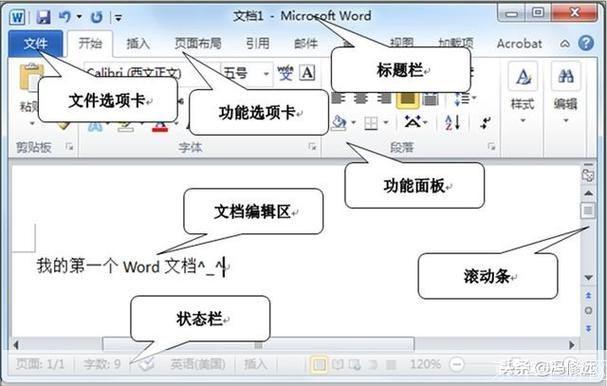Click the vertical scrollbar thumb
The height and width of the screenshot is (386, 607).
pos(588,211)
